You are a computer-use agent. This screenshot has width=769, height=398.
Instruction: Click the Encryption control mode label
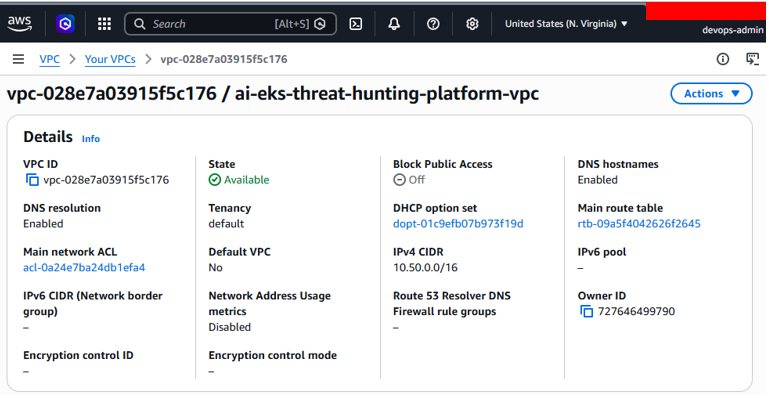point(273,355)
